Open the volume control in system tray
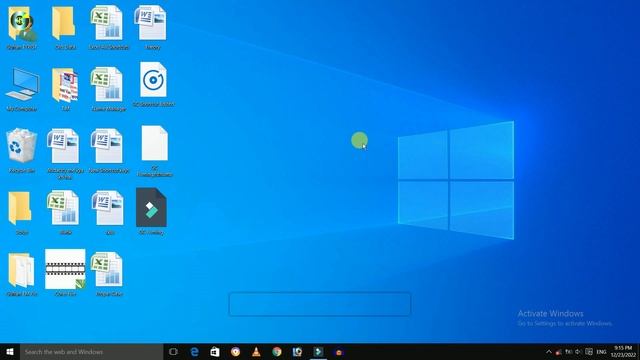The image size is (640, 360). click(x=578, y=352)
